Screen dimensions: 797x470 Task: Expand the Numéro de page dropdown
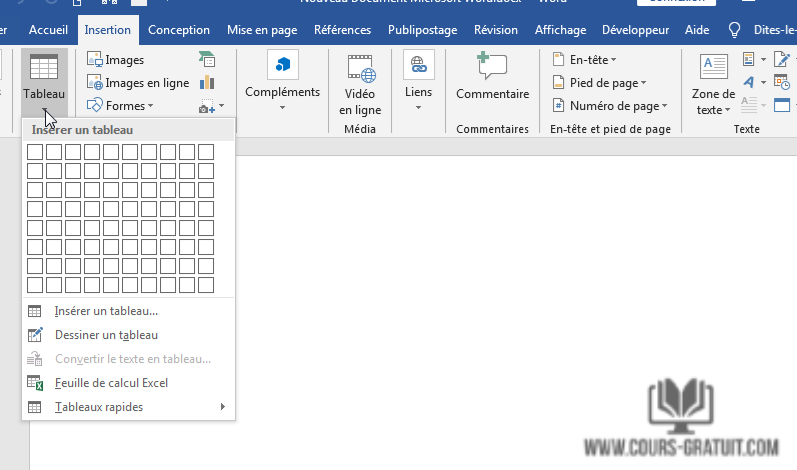pyautogui.click(x=610, y=105)
